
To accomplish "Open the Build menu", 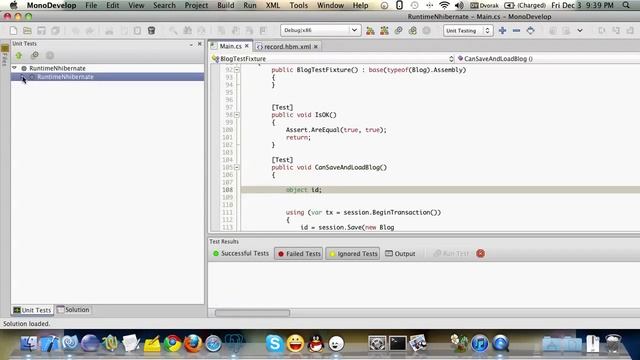I will (x=225, y=5).
